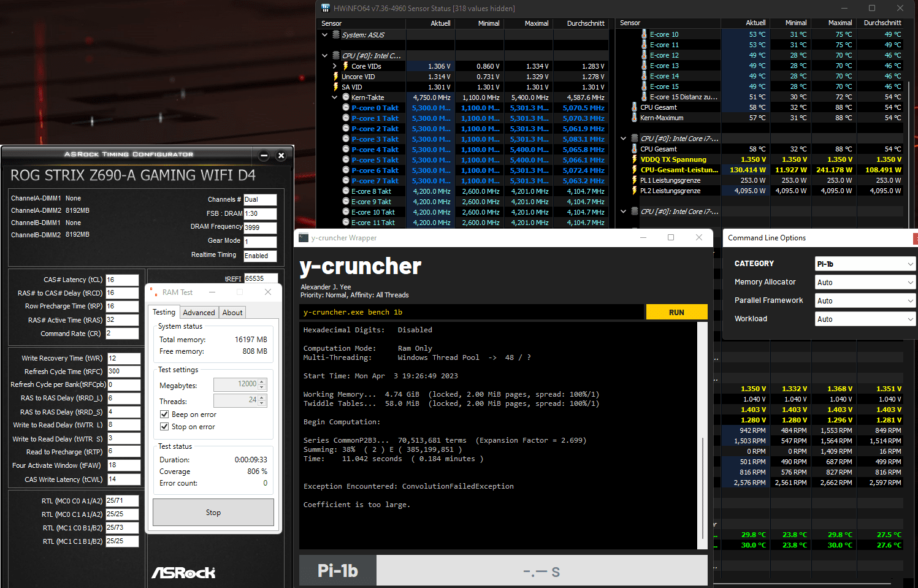The width and height of the screenshot is (918, 588).
Task: Click the E-core 13 thermometer icon
Action: click(x=644, y=66)
